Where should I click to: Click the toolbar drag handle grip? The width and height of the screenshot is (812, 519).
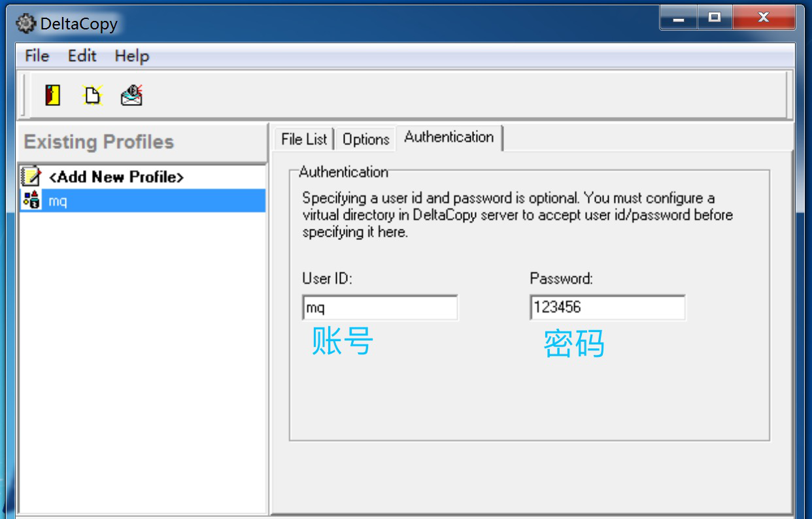click(x=24, y=95)
